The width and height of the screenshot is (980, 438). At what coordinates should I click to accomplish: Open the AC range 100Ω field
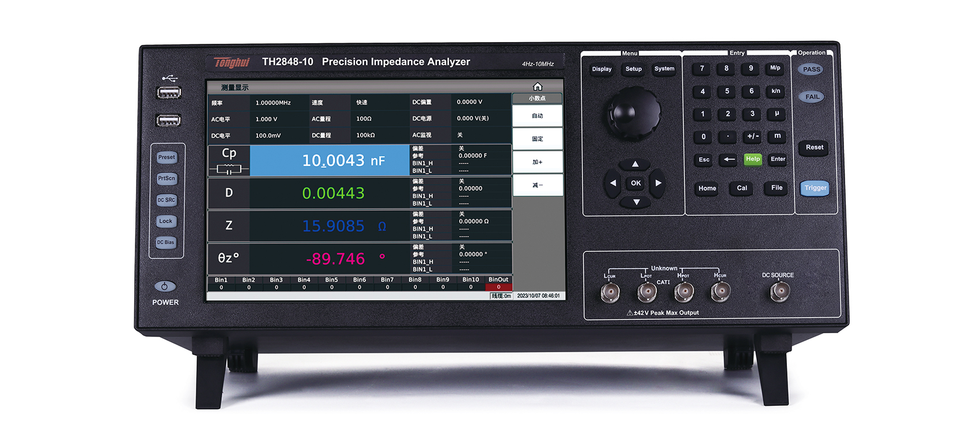[x=364, y=119]
